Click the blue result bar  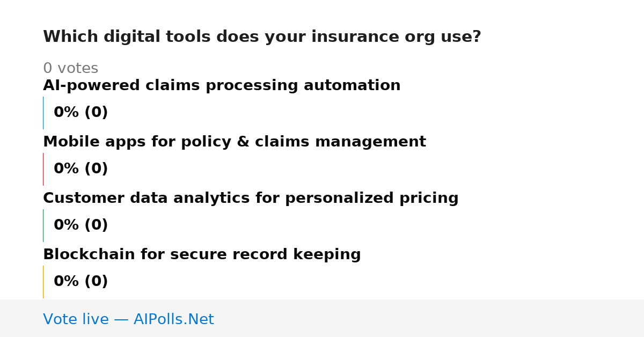[43, 113]
